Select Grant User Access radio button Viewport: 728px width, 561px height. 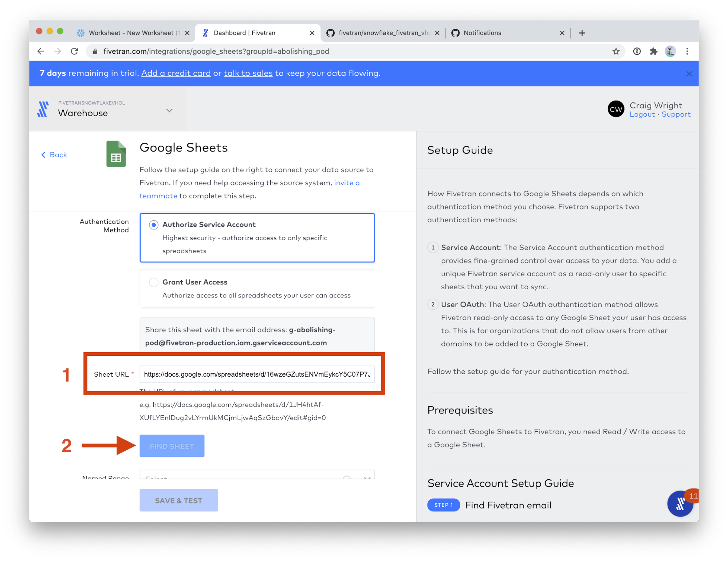click(154, 282)
